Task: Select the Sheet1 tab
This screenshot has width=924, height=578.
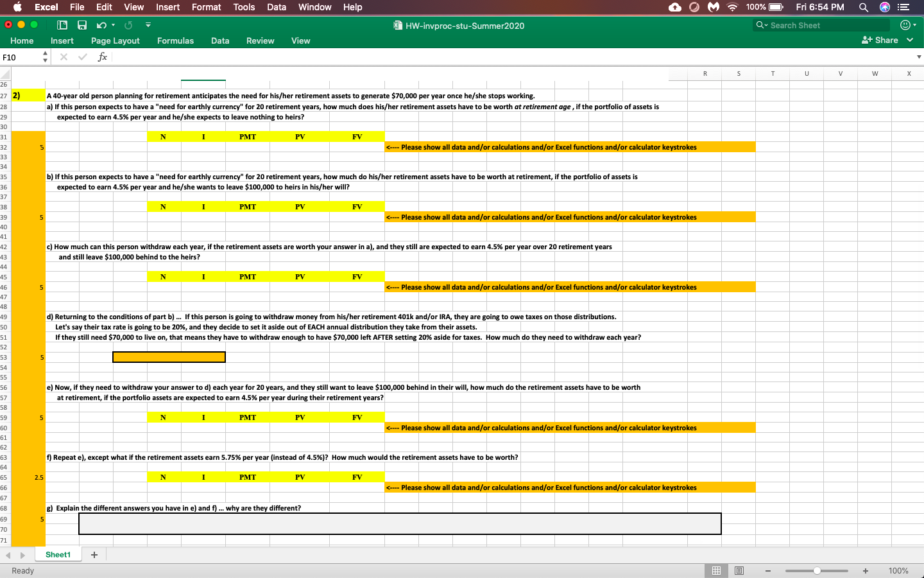Action: coord(58,554)
